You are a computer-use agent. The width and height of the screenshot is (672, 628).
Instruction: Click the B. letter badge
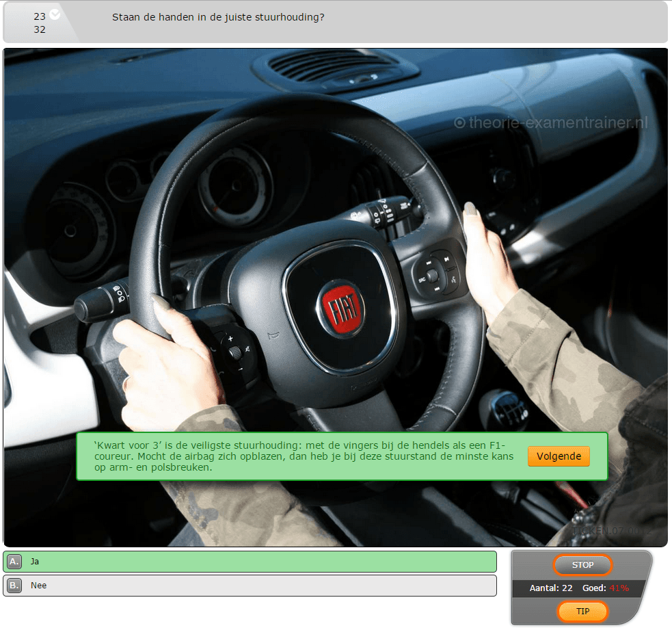[x=14, y=586]
